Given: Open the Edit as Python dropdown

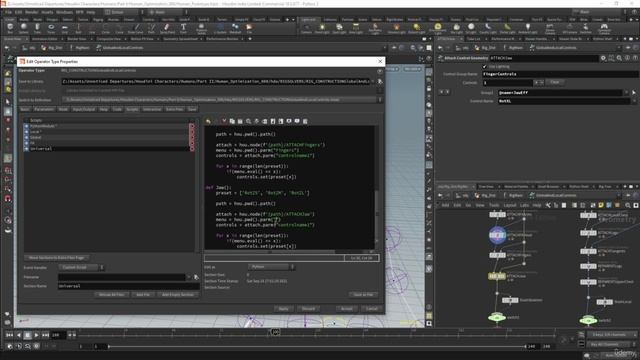Looking at the screenshot, I should pyautogui.click(x=271, y=267).
